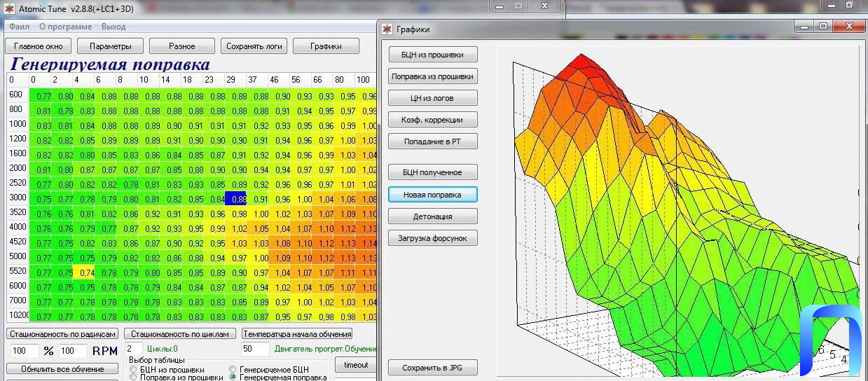Show Попадание в РТ graph
Image resolution: width=868 pixels, height=381 pixels.
433,141
